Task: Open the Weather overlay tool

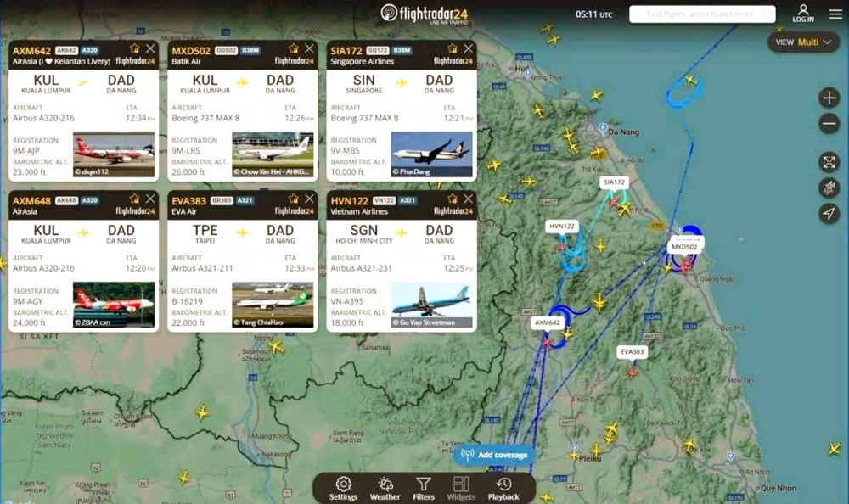Action: (x=385, y=488)
